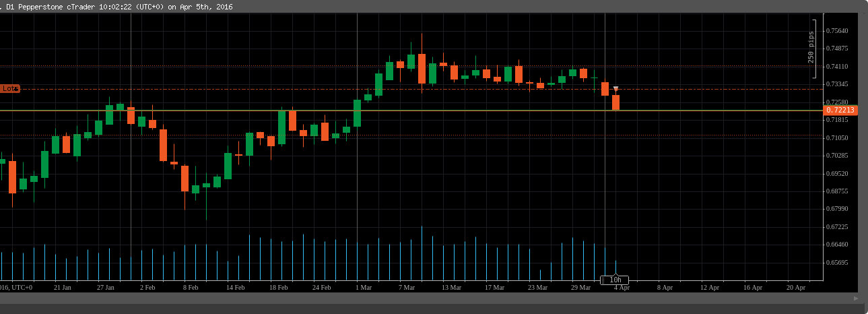Viewport: 868px width, 314px height.
Task: Click the 27 Jan date label
Action: pos(105,288)
